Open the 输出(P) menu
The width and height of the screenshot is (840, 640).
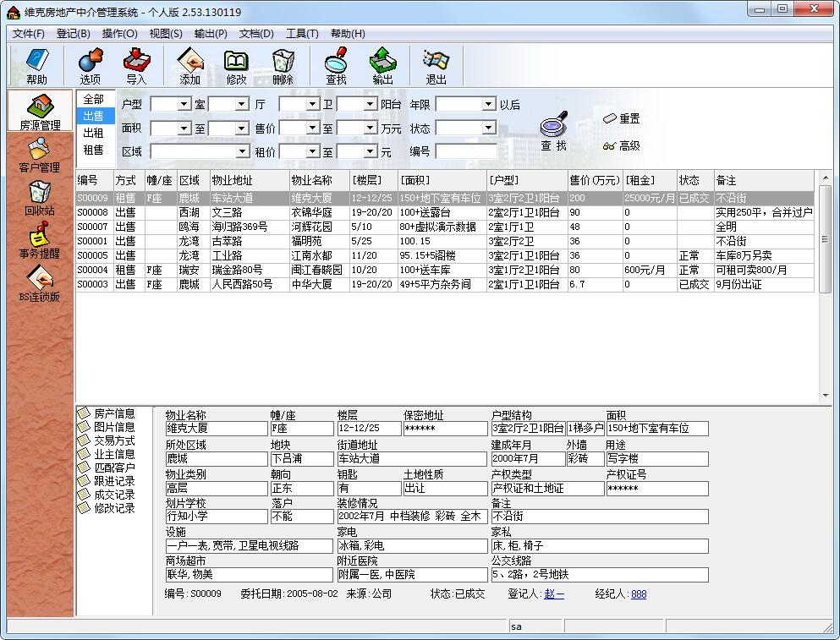point(211,34)
